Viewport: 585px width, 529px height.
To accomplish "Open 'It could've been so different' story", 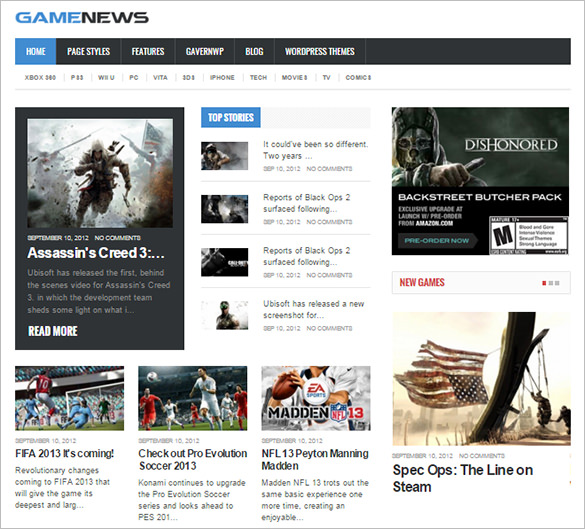I will click(316, 150).
